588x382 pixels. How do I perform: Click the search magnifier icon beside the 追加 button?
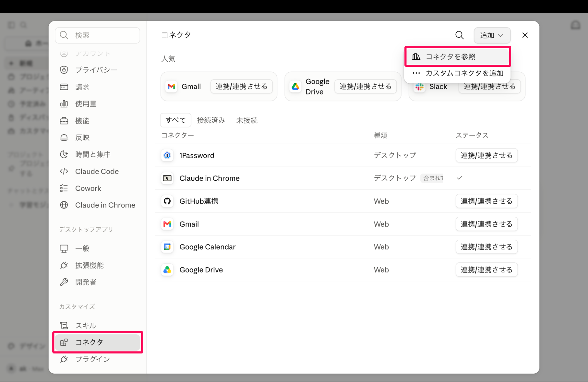459,35
